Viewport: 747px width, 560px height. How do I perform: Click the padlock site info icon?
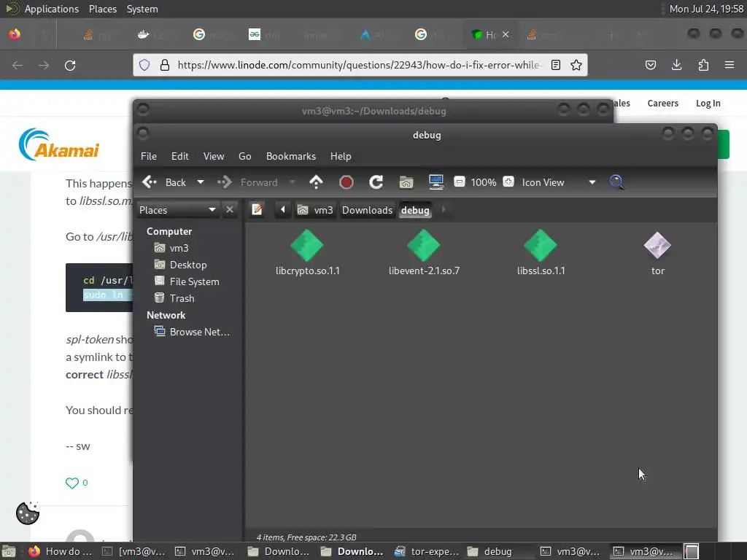click(x=165, y=65)
